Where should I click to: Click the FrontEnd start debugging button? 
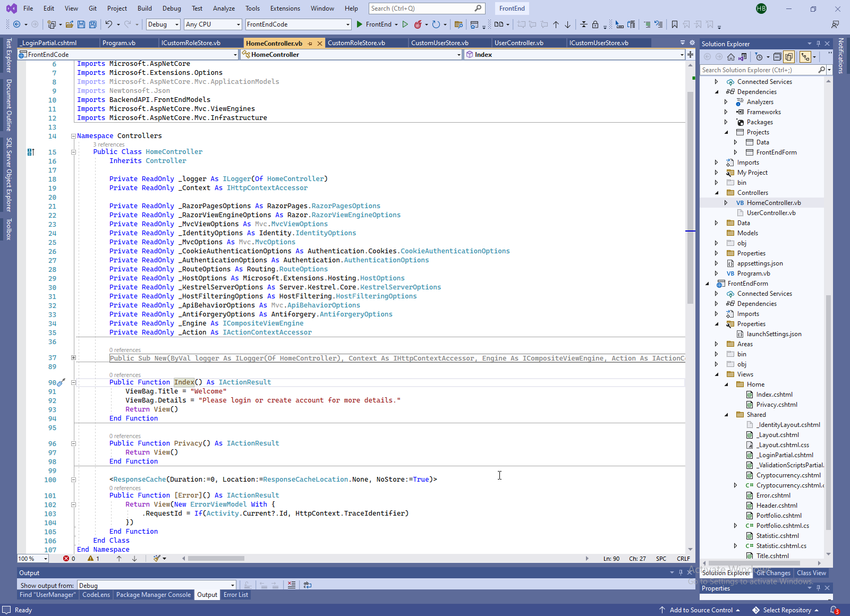point(373,24)
